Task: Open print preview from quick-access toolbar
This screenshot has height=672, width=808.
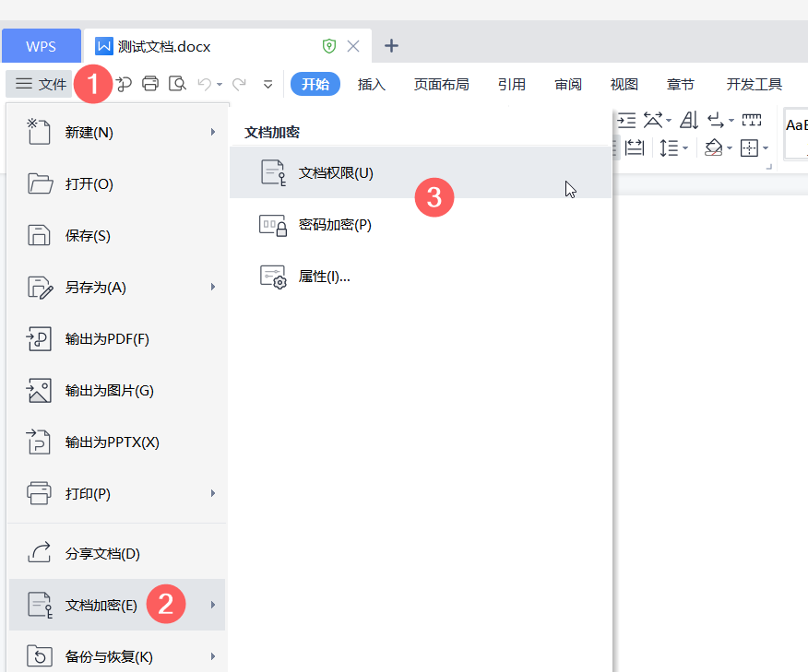Action: point(177,83)
